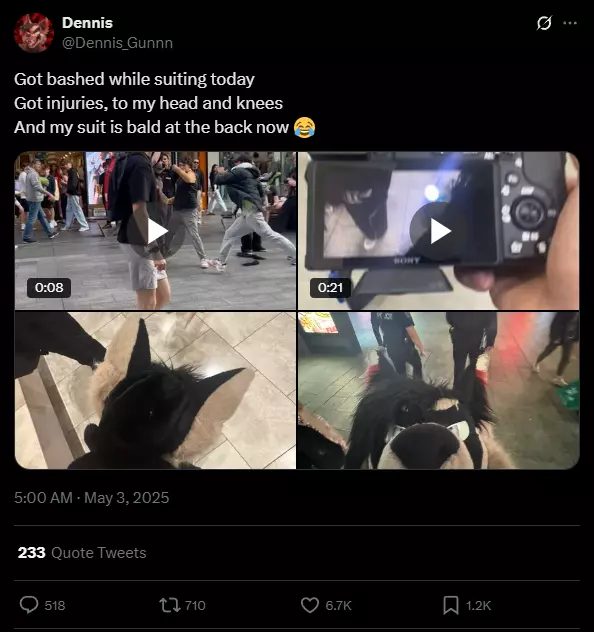This screenshot has height=632, width=594.
Task: Open the three-dot more options menu
Action: click(x=570, y=23)
